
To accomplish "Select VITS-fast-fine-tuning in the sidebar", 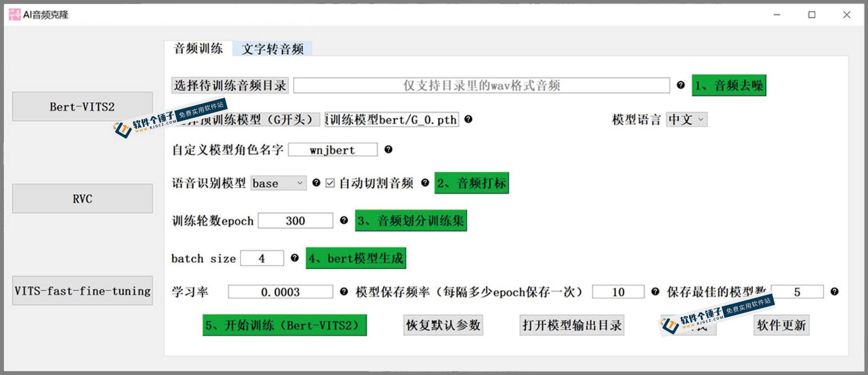I will click(82, 291).
